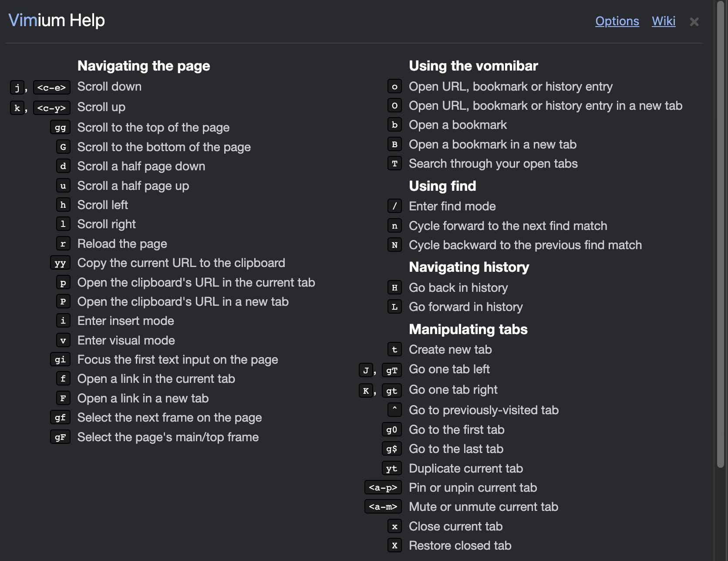Image resolution: width=728 pixels, height=561 pixels.
Task: Click 'Open a link in the current tab'
Action: pos(156,379)
